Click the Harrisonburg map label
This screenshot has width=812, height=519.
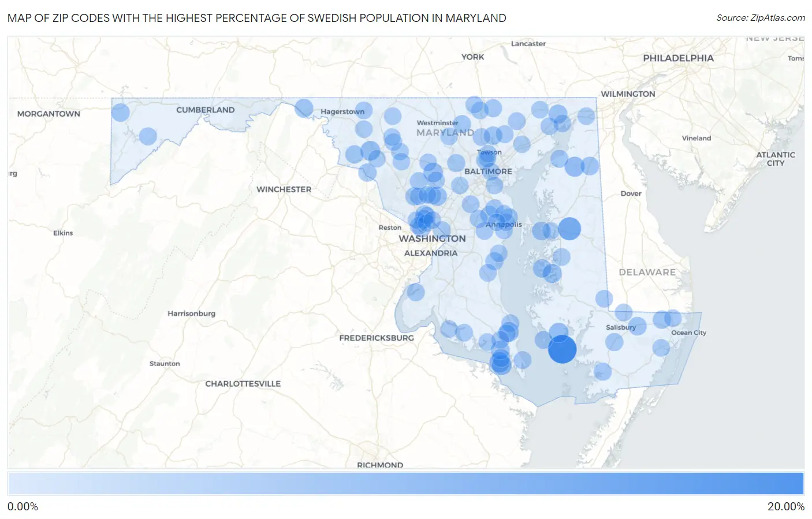(x=191, y=313)
